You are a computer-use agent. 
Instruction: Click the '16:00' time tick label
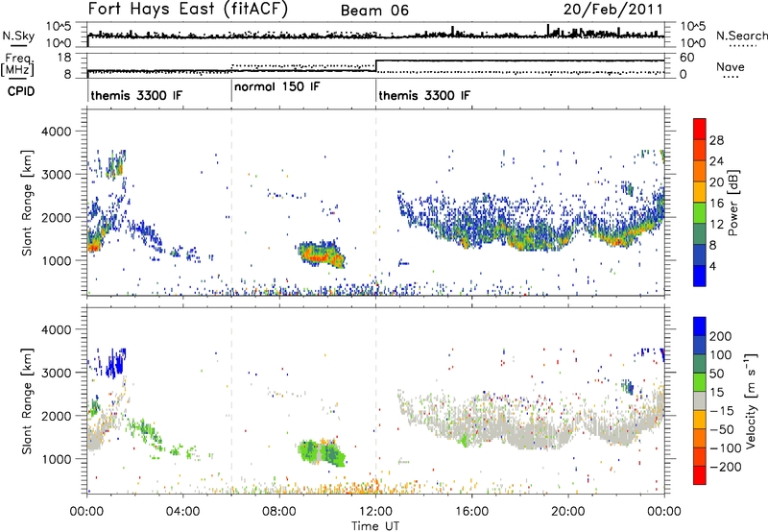click(x=471, y=512)
